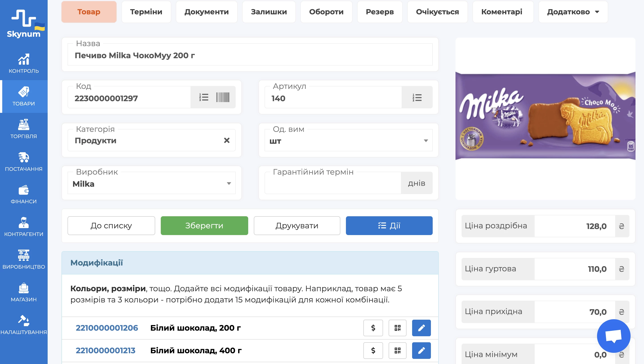Click the numbered list icon in Код field
644x364 pixels.
[x=204, y=97]
